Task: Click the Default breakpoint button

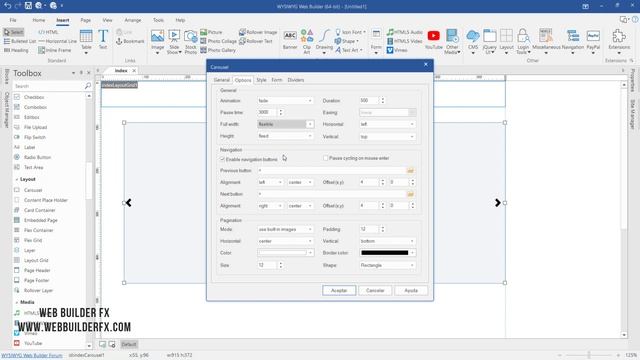Action: coord(129,344)
